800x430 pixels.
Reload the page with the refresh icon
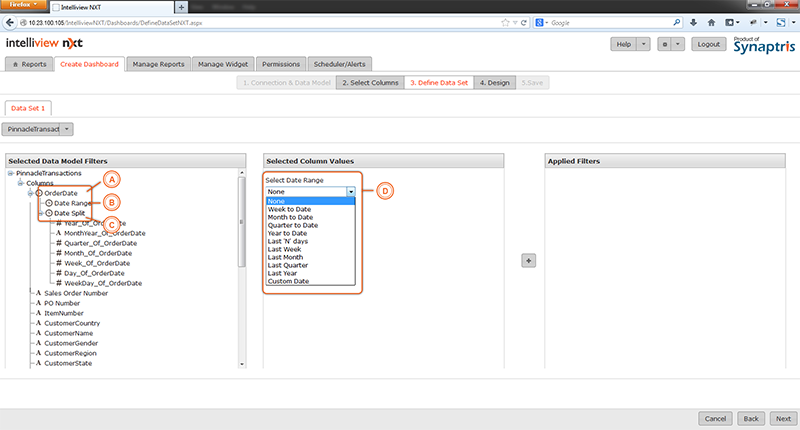tap(523, 22)
